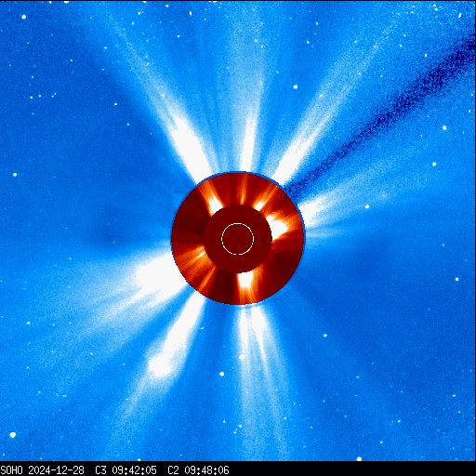This screenshot has width=476, height=476.
Task: Click the solid dark-red inner occulting disk
Action: 238,239
